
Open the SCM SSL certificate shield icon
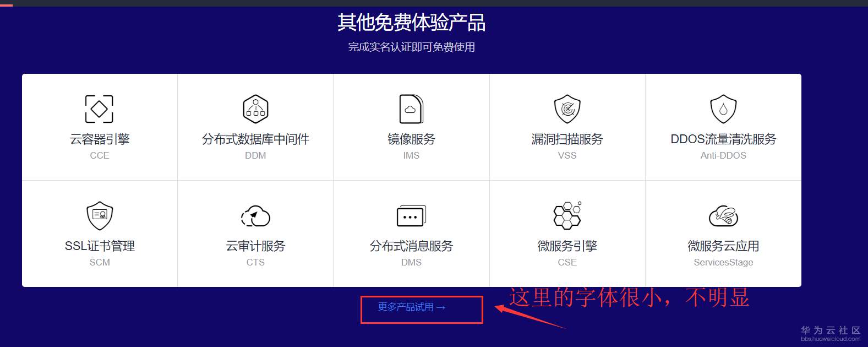[100, 215]
